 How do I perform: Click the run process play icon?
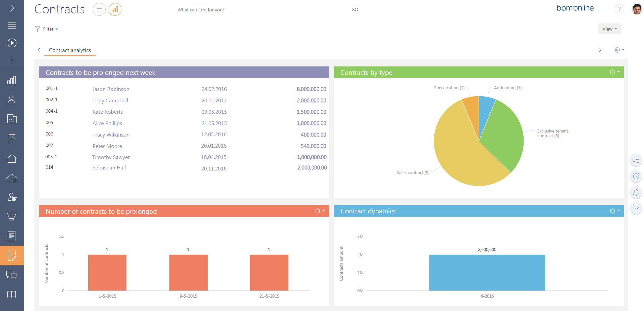pos(12,43)
